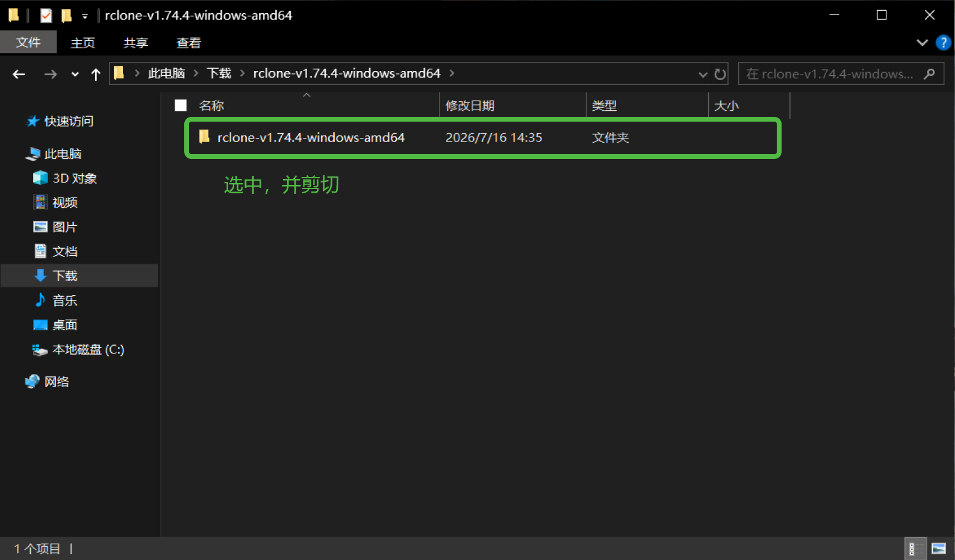Sort by the 大小 column header

click(x=726, y=106)
